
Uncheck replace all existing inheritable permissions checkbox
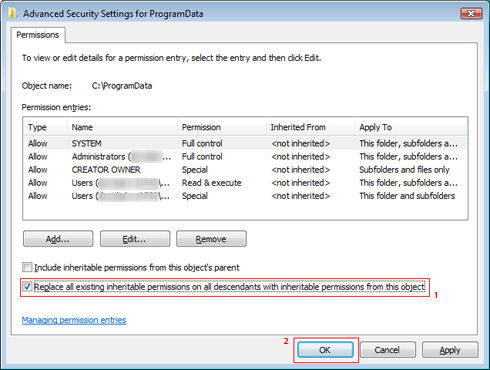tap(27, 286)
